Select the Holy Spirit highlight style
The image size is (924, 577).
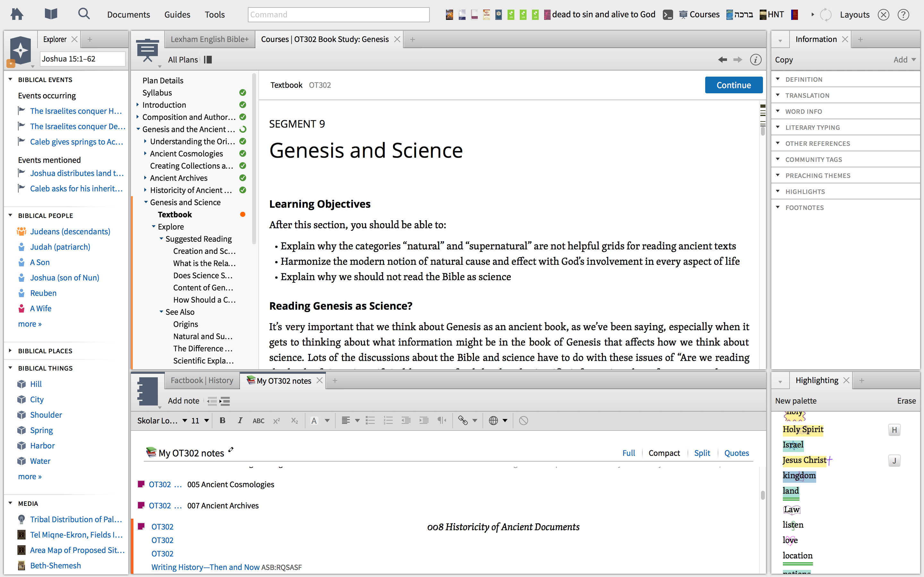803,429
